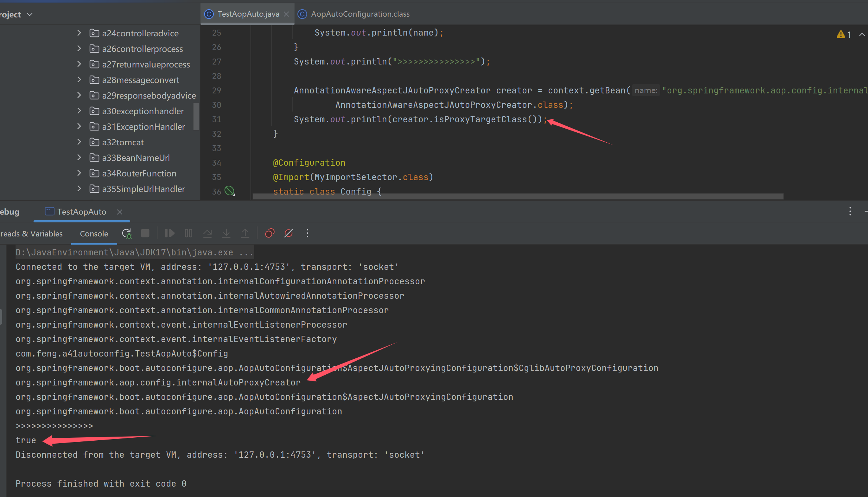
Task: Click the Stop debug session button
Action: coord(145,233)
